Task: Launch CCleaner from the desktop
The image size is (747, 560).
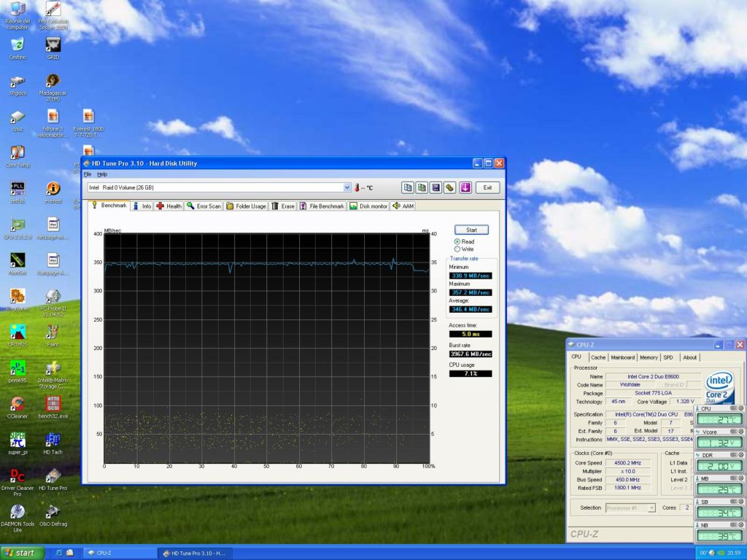Action: [18, 408]
